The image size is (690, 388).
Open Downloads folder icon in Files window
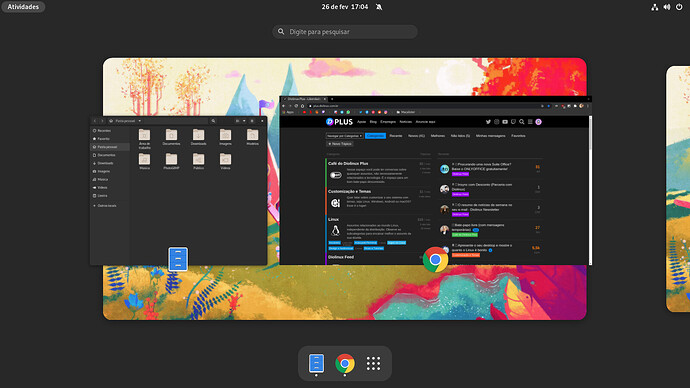[x=198, y=135]
